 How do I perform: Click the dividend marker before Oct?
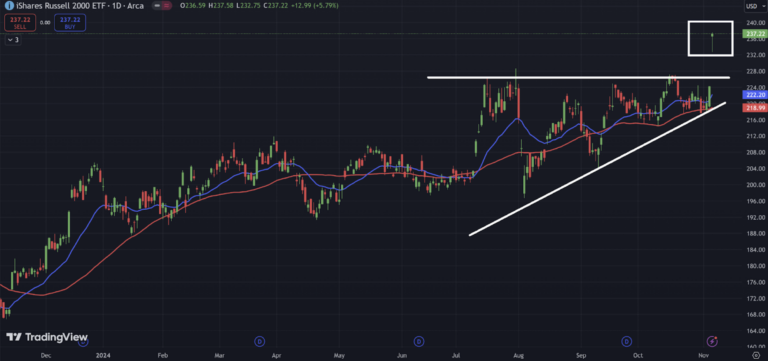626,340
